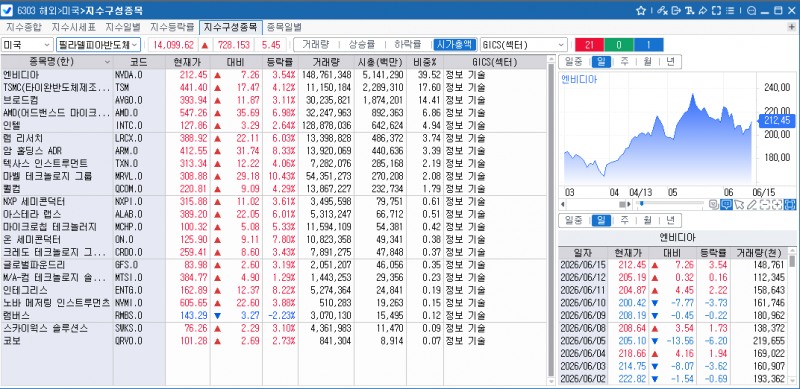Select 년 period above the daily table
Image resolution: width=800 pixels, height=389 pixels.
[x=670, y=221]
